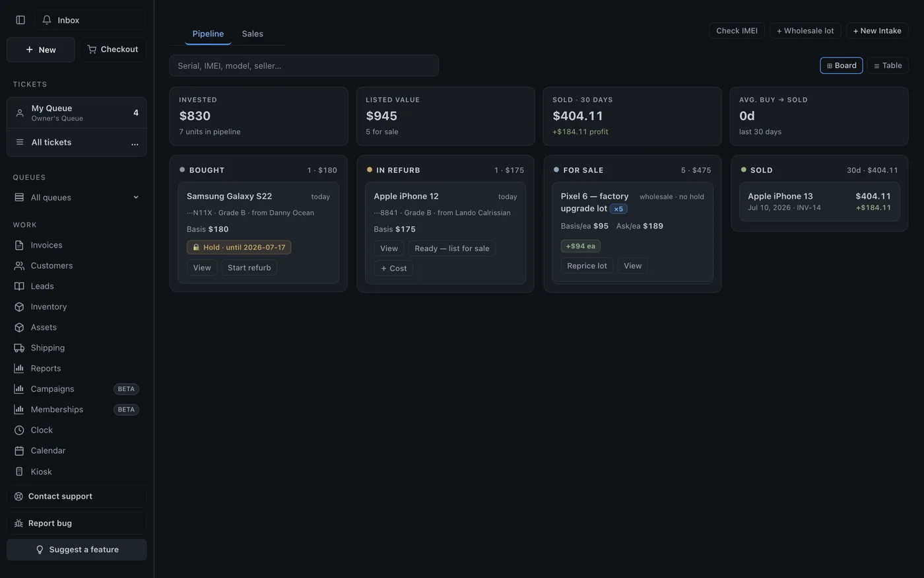The width and height of the screenshot is (924, 578).
Task: Click the Invested $830 stat card
Action: tap(259, 116)
